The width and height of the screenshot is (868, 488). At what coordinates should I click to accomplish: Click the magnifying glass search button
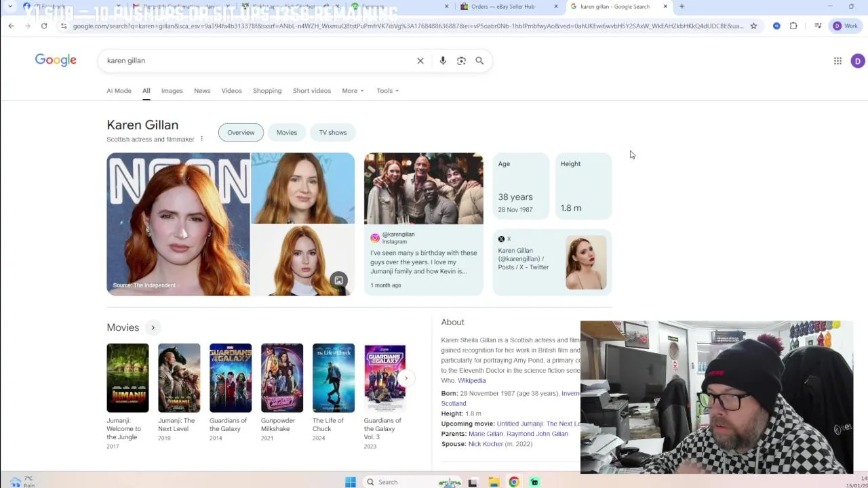coord(479,61)
